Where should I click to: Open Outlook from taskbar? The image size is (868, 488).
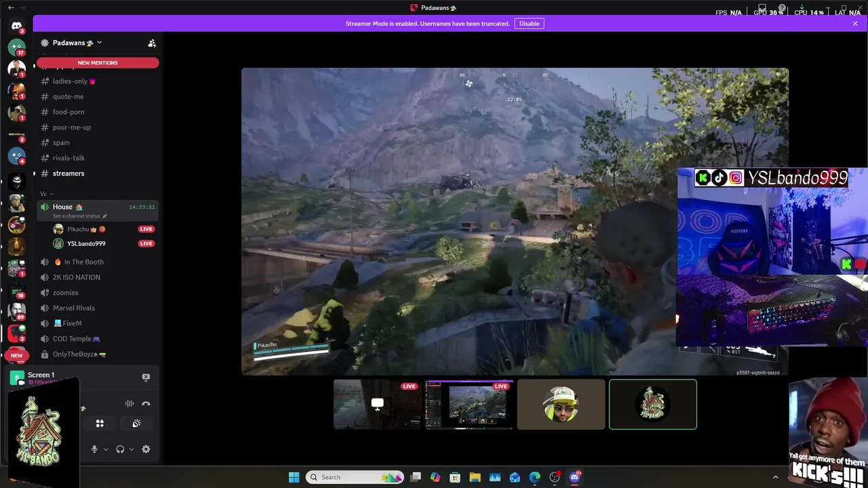(515, 477)
